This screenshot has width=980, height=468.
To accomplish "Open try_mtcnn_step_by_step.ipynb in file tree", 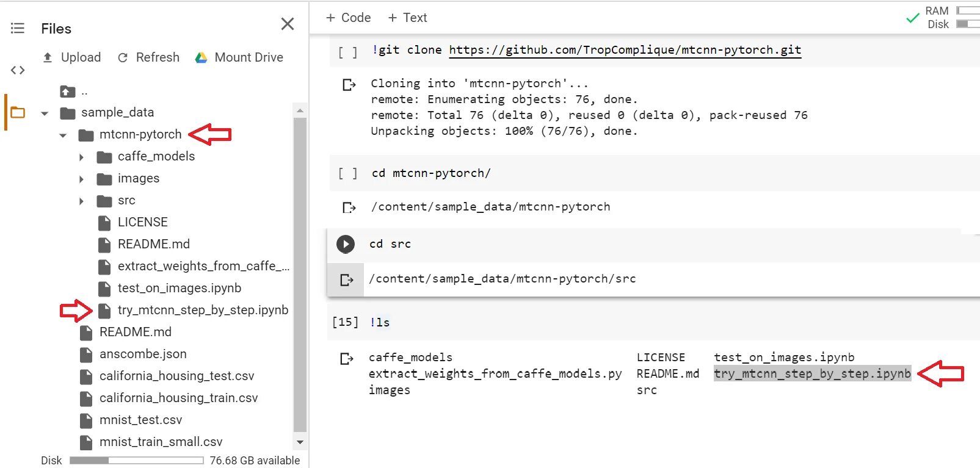I will click(x=203, y=310).
